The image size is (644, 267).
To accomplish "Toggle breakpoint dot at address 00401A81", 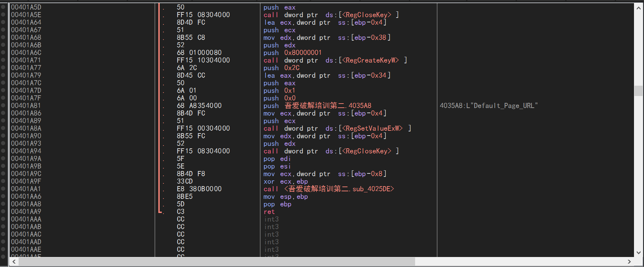I will tap(3, 106).
